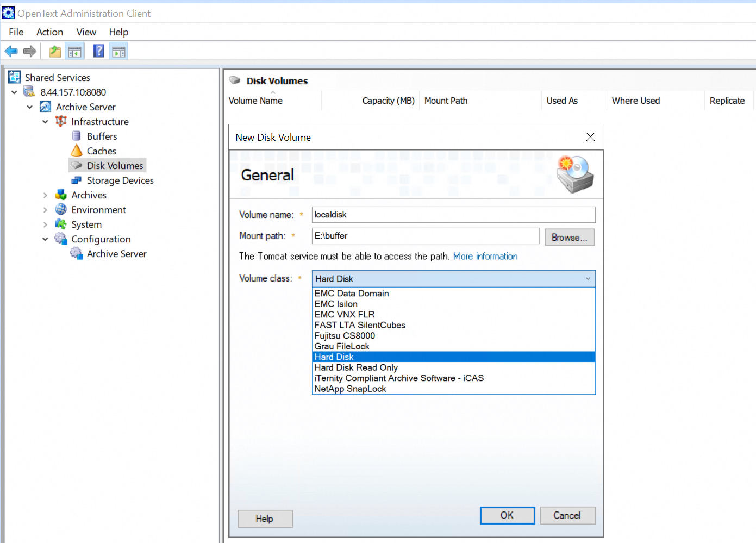Click the System node icon

pyautogui.click(x=61, y=224)
